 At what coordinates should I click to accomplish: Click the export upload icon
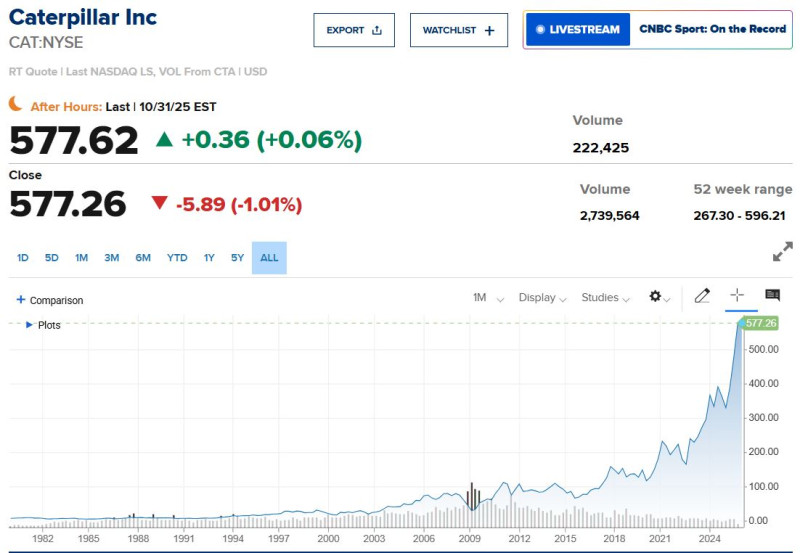tap(377, 30)
